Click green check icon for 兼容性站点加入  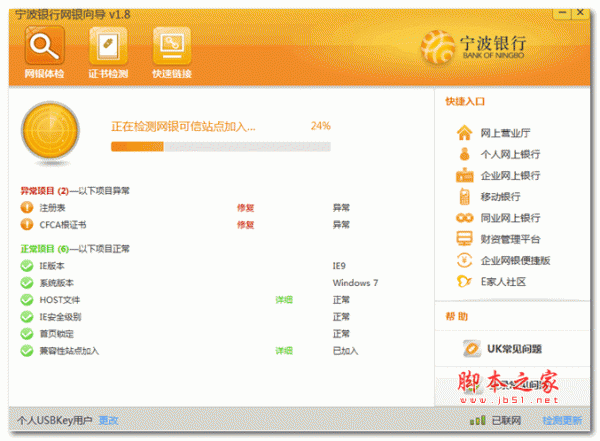coord(27,351)
